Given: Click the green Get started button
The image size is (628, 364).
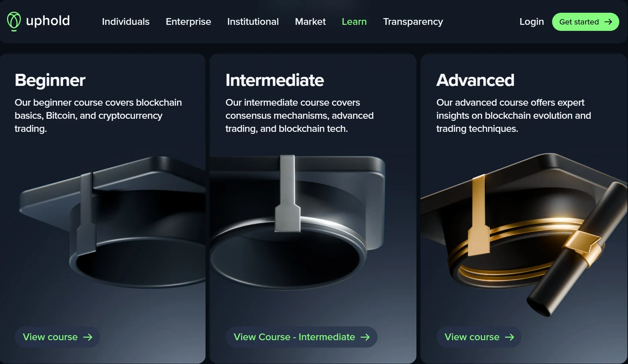Looking at the screenshot, I should pos(585,22).
